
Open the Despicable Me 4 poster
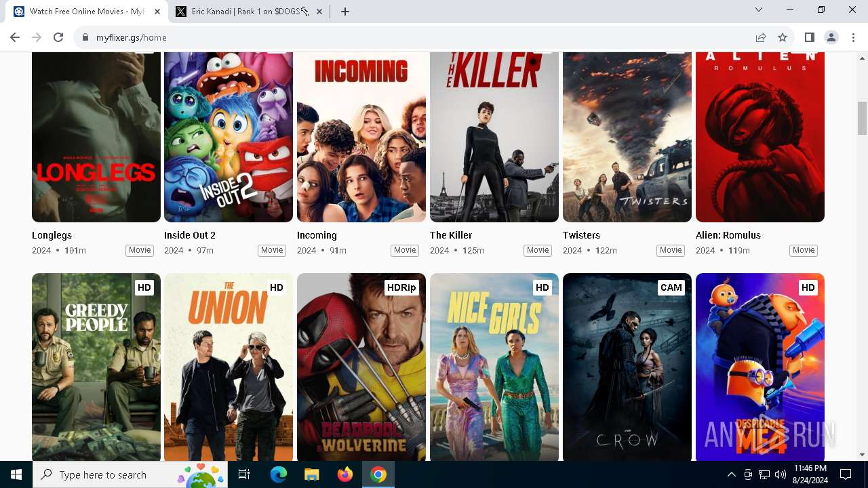760,367
